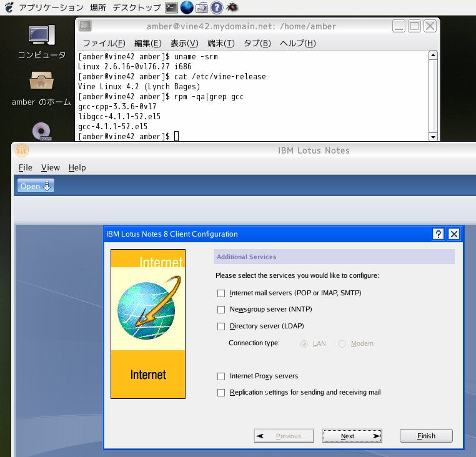Check Replication settings for sending and receiving mail

point(221,393)
